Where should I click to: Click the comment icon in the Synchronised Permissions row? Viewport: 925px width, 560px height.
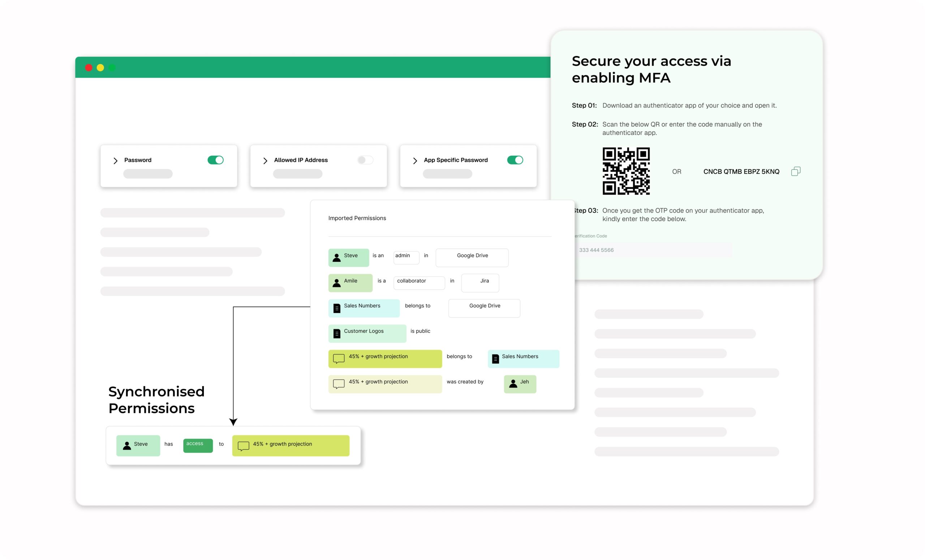pos(243,445)
